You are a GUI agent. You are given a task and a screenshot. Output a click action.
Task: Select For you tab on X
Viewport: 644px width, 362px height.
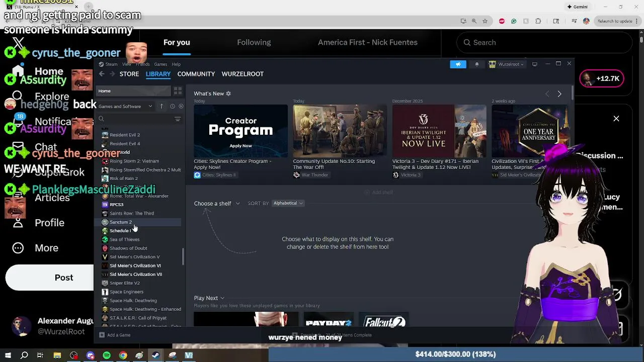point(177,42)
